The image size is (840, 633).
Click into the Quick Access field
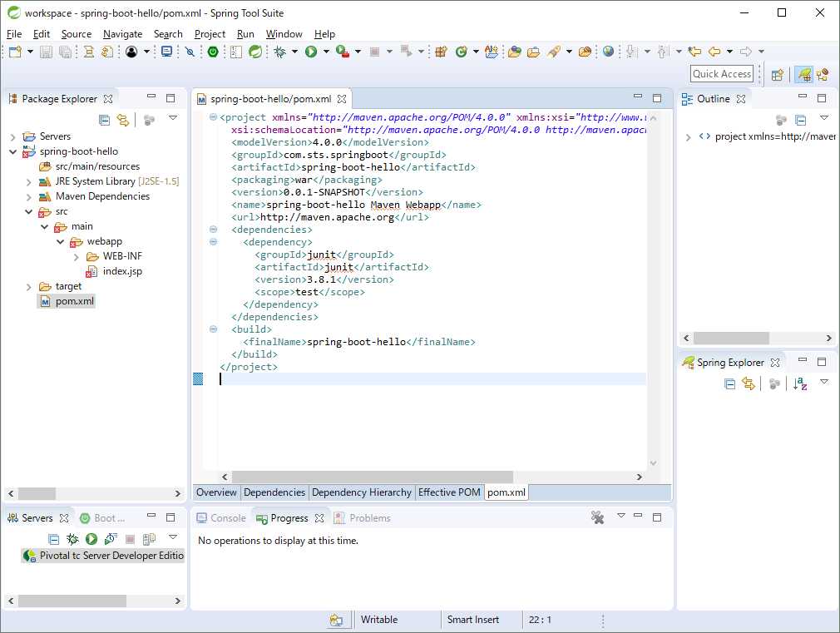click(722, 74)
